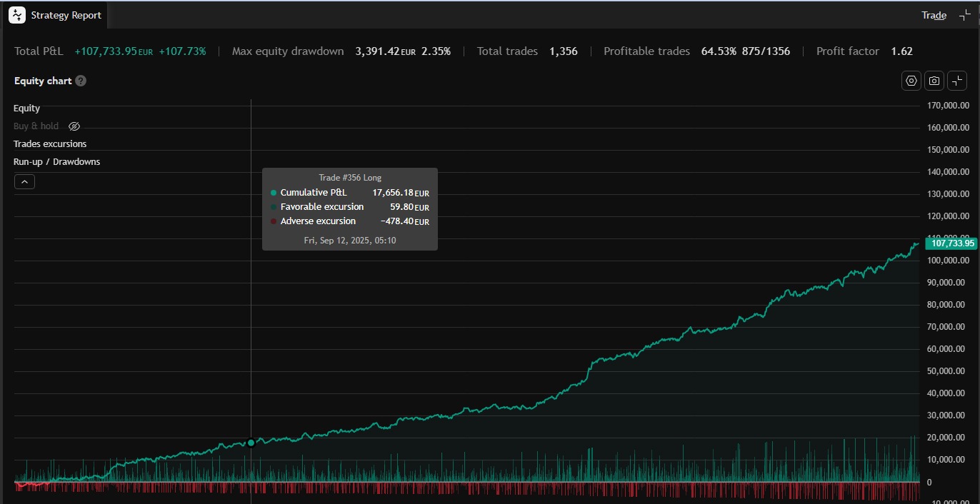The width and height of the screenshot is (980, 504).
Task: Click the green 107,733.95 price label
Action: [x=952, y=243]
